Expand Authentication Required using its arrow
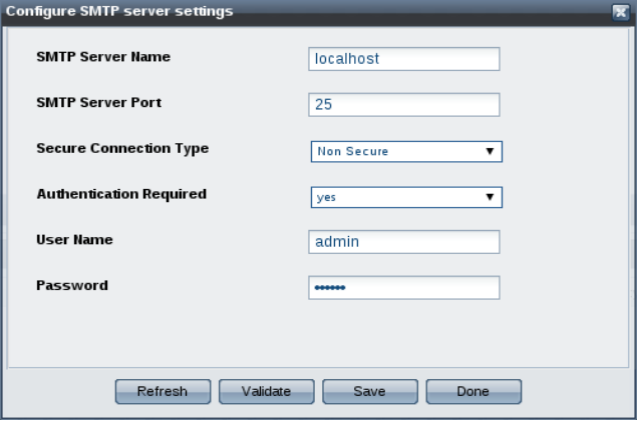Screen dimensions: 637x421 pos(490,197)
